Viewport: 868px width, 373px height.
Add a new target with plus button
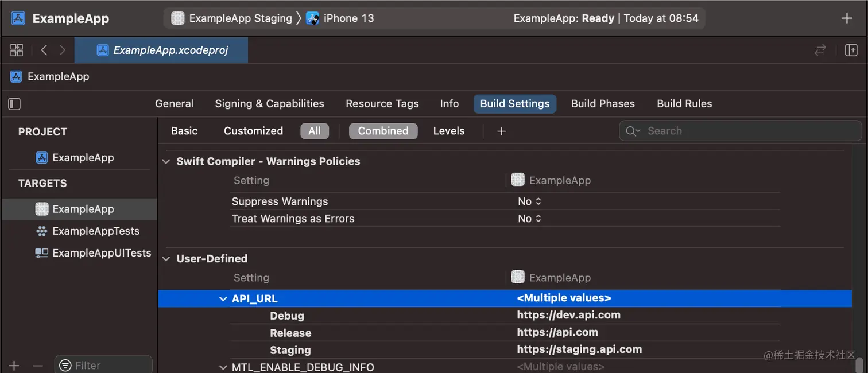pyautogui.click(x=14, y=366)
